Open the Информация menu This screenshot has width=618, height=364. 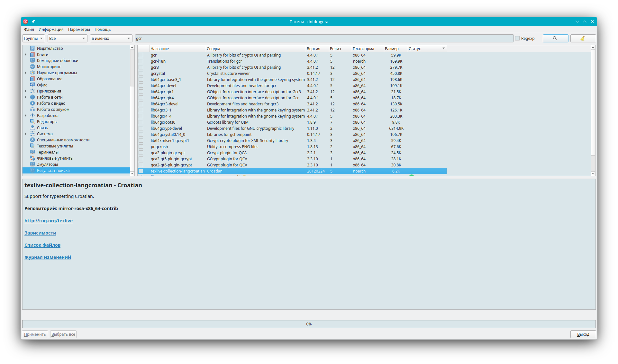point(51,29)
